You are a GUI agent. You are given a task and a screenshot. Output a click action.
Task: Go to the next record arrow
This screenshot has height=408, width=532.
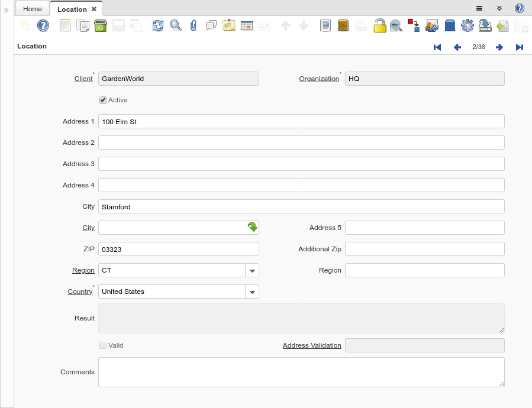[x=499, y=47]
